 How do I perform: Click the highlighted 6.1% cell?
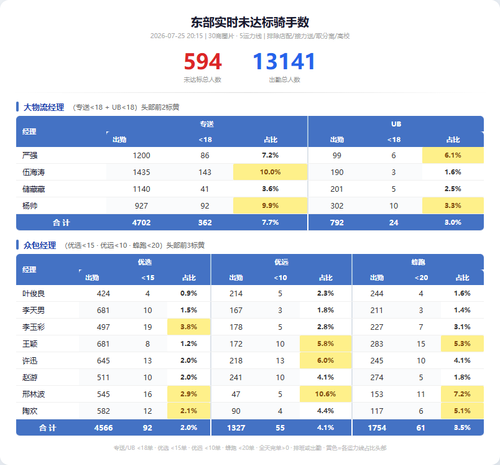pyautogui.click(x=453, y=155)
